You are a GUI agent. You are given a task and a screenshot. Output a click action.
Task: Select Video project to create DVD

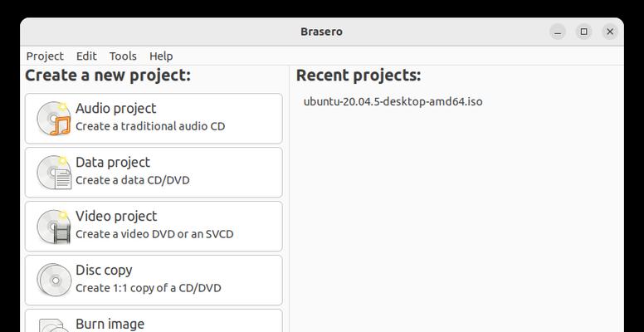(x=154, y=227)
